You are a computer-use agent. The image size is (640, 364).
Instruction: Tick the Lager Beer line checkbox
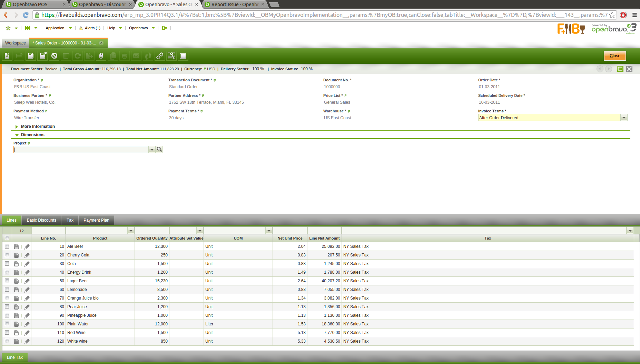click(x=7, y=281)
